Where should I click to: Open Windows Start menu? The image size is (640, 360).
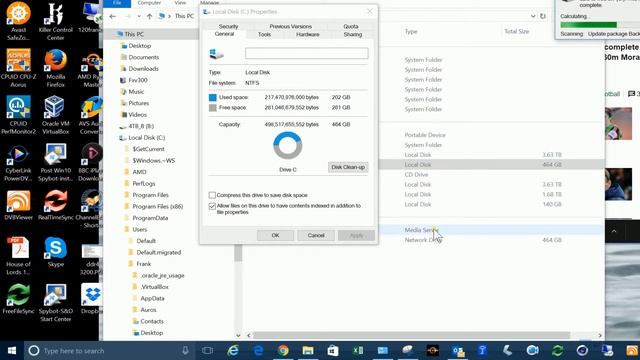pyautogui.click(x=12, y=351)
